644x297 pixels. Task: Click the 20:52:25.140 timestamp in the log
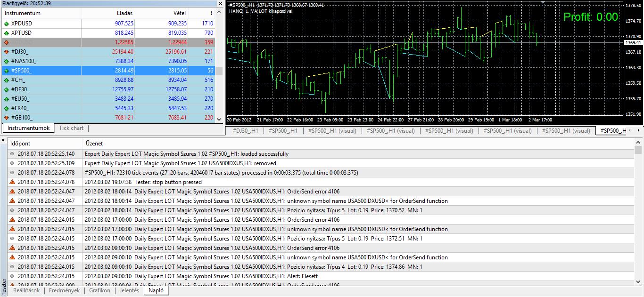(x=46, y=154)
